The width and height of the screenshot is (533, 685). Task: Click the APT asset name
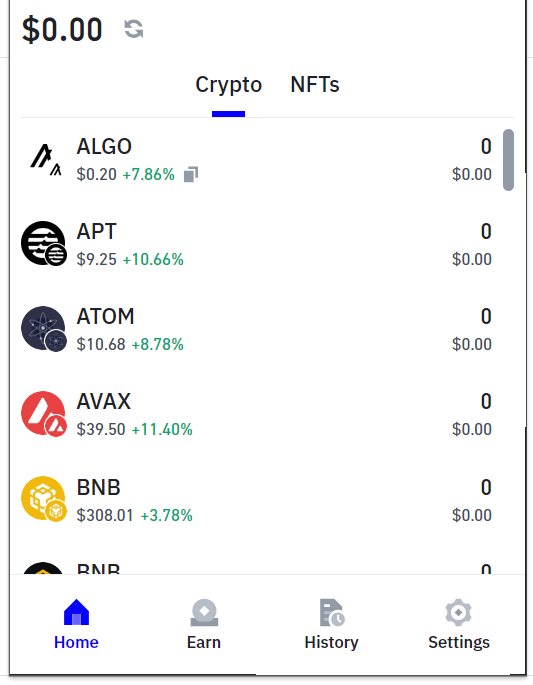coord(97,232)
